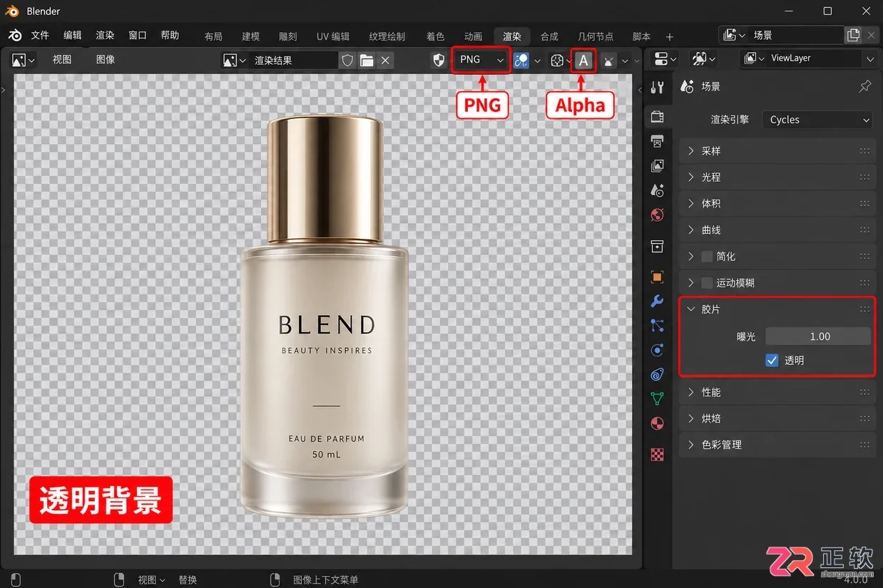
Task: Open the Object Data green triangle tab
Action: 658,399
